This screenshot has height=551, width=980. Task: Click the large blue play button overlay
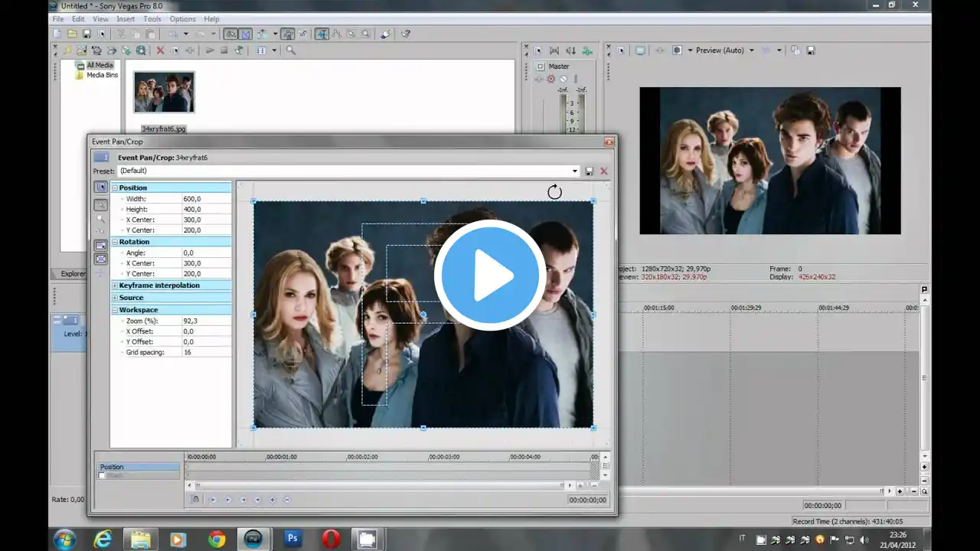coord(490,275)
